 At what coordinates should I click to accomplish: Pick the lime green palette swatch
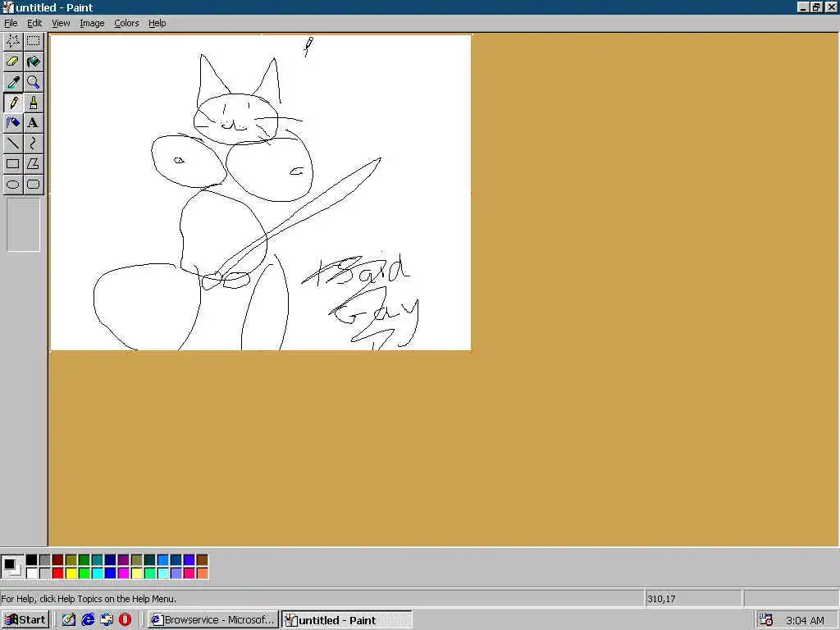(x=84, y=573)
